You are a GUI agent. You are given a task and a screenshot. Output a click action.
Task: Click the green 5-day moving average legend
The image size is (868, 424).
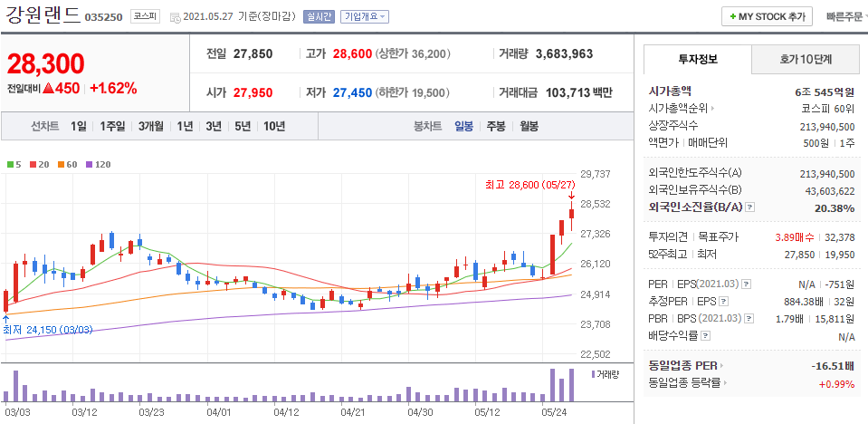pos(13,165)
